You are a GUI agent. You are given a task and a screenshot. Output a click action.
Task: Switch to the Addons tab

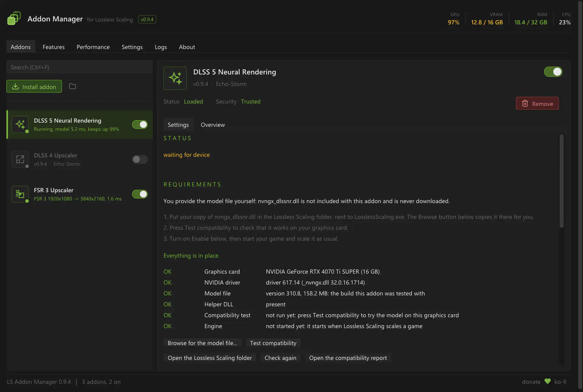[21, 47]
